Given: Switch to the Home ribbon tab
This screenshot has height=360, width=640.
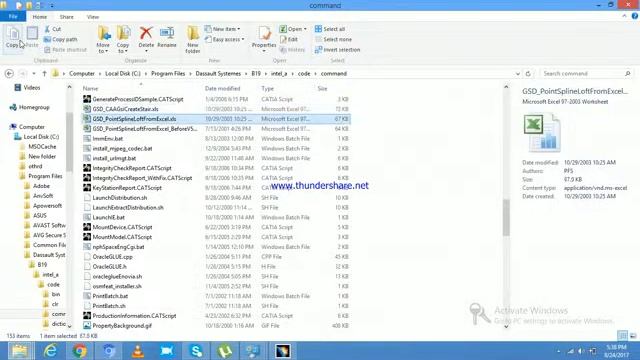Looking at the screenshot, I should (40, 17).
